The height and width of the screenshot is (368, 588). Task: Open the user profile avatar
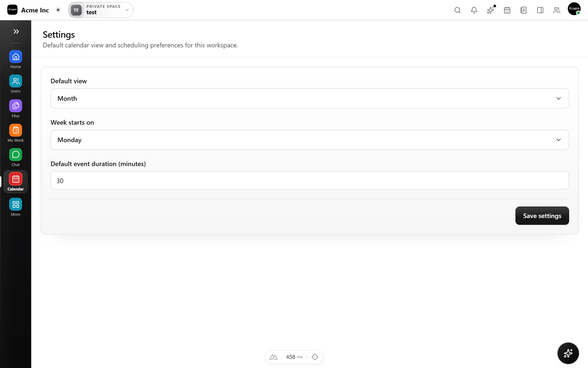574,9
